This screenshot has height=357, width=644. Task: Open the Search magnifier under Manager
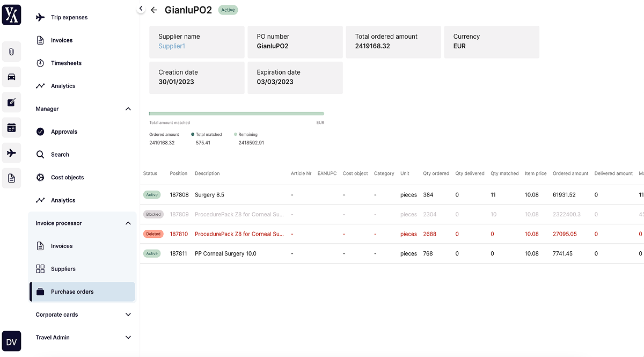[40, 154]
